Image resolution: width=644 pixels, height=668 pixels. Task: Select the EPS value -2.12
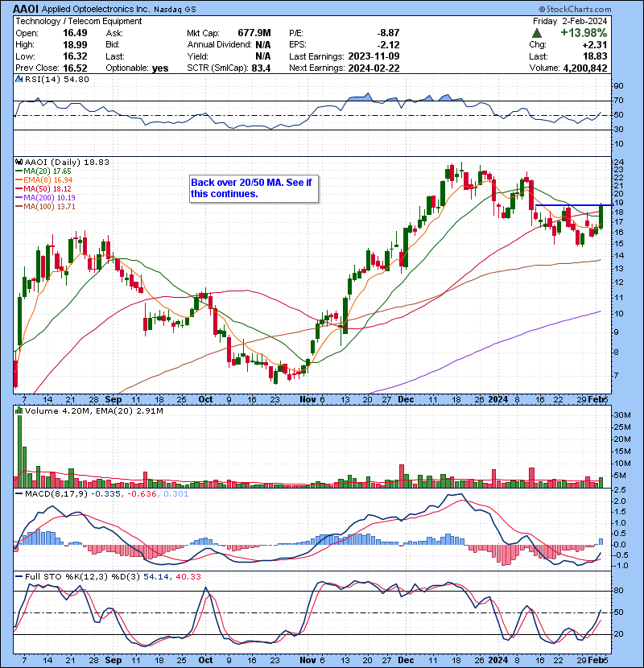[388, 45]
